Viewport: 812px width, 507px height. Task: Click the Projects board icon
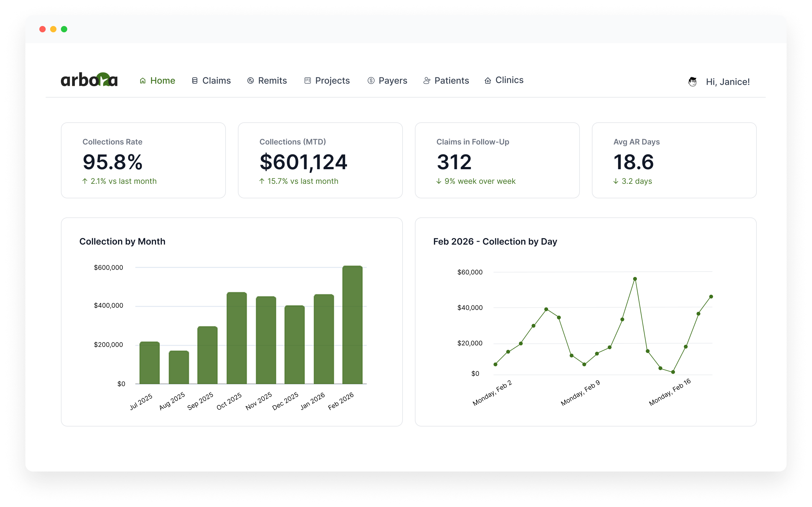point(307,80)
